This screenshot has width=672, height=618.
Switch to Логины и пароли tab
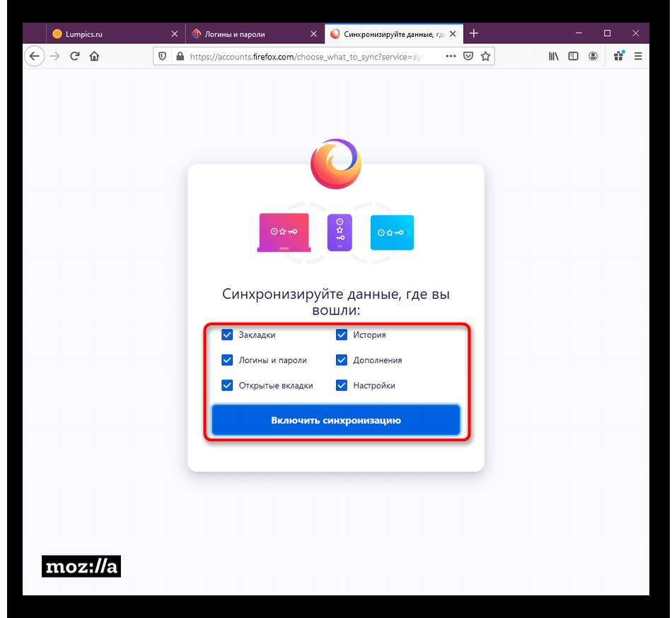point(255,33)
